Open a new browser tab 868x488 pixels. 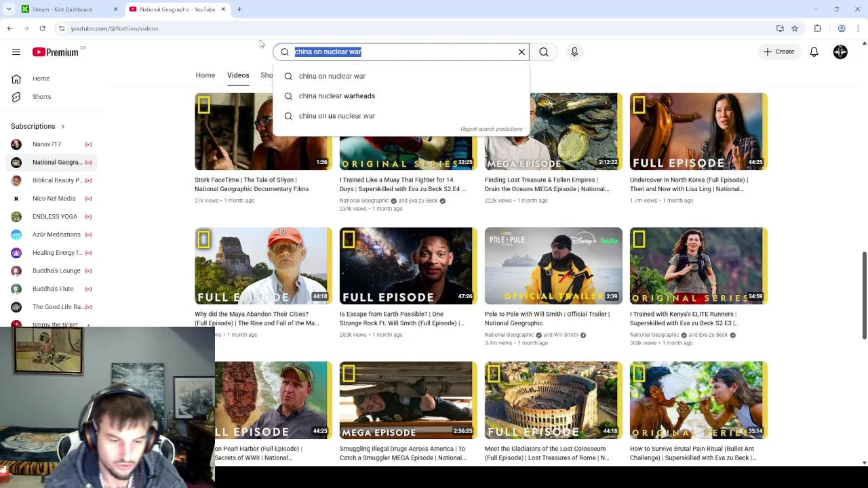239,9
